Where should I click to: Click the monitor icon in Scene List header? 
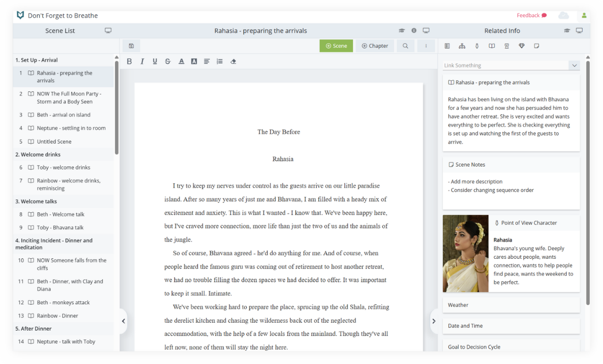coord(108,31)
